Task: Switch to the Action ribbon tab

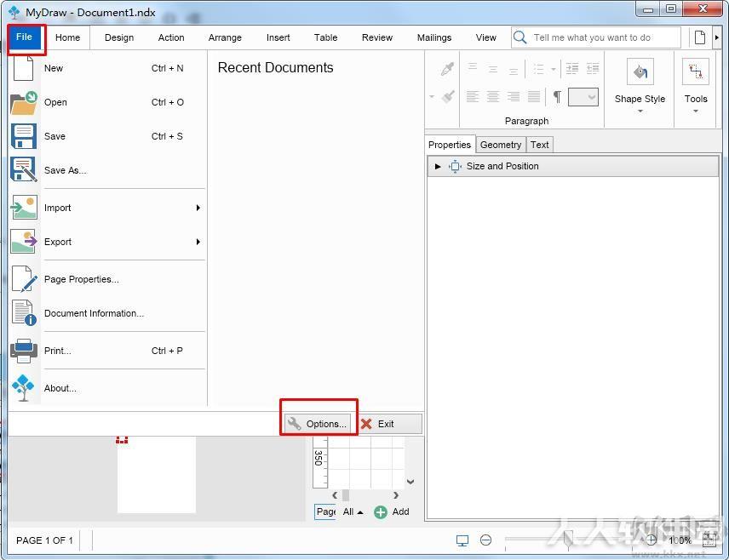Action: pos(171,37)
